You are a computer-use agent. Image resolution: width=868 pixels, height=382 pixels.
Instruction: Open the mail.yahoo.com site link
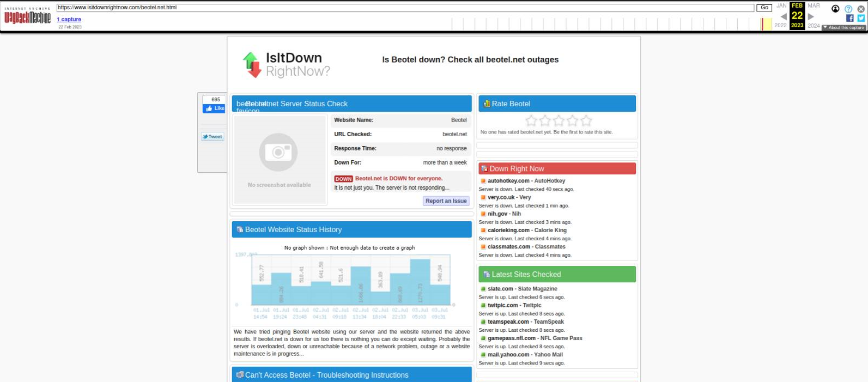tap(508, 355)
